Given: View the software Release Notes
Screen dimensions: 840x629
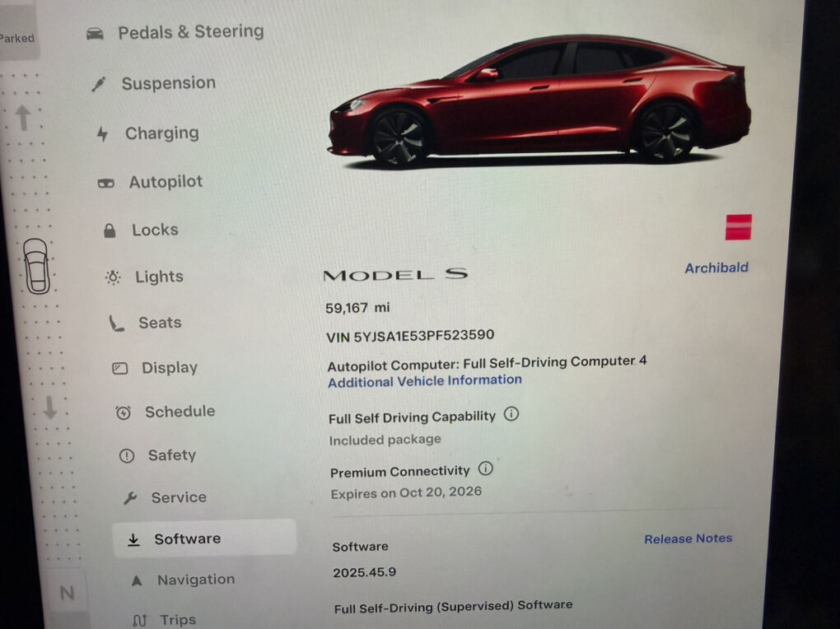Looking at the screenshot, I should (x=688, y=538).
